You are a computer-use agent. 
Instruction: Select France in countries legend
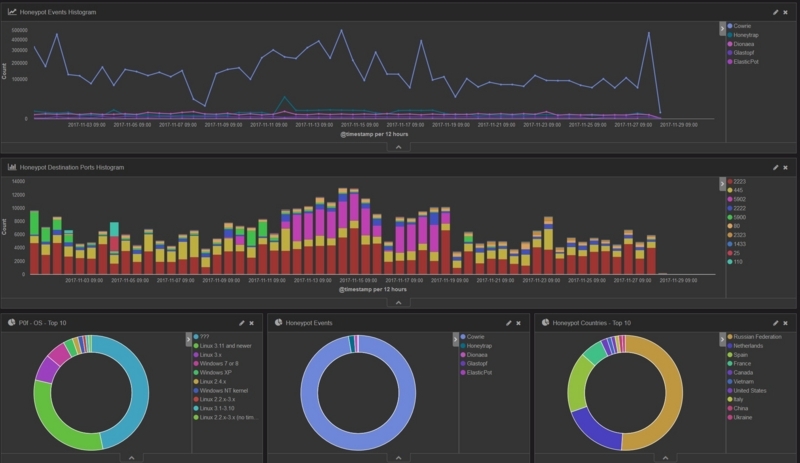[742, 364]
